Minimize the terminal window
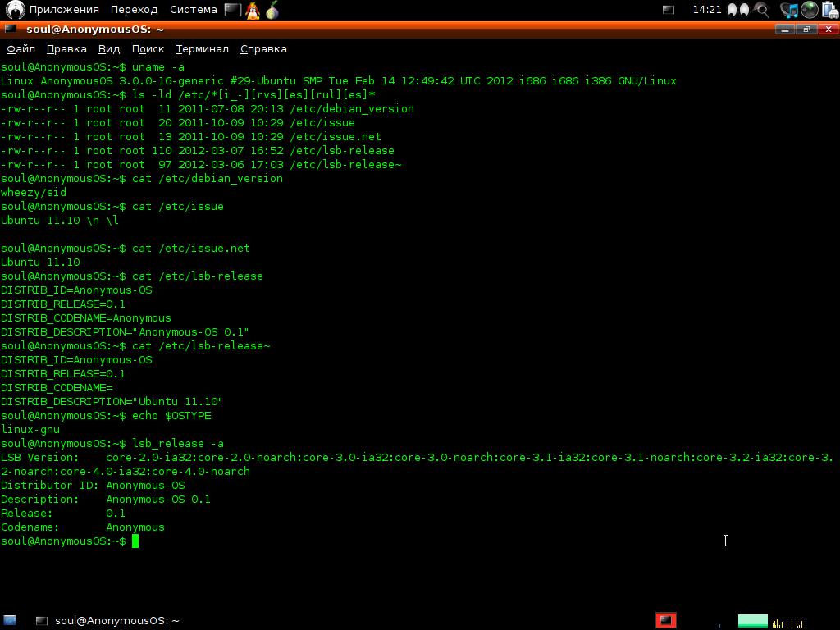The height and width of the screenshot is (630, 840). click(x=785, y=30)
